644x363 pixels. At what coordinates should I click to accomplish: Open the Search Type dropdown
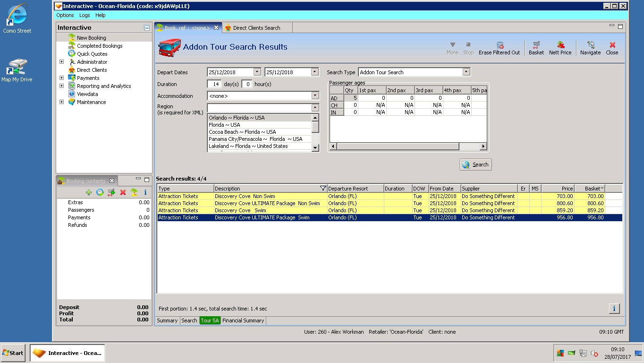466,72
